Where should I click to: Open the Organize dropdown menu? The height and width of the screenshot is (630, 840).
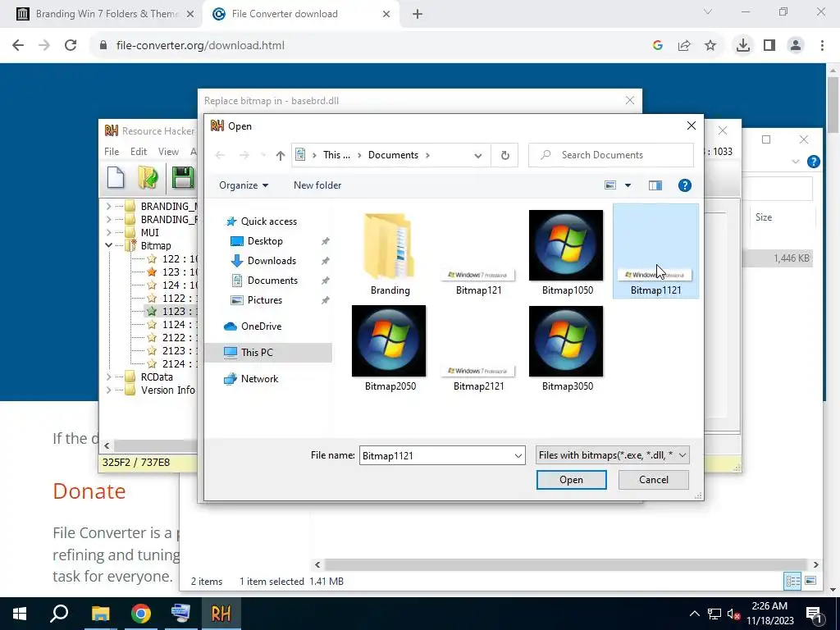tap(244, 185)
